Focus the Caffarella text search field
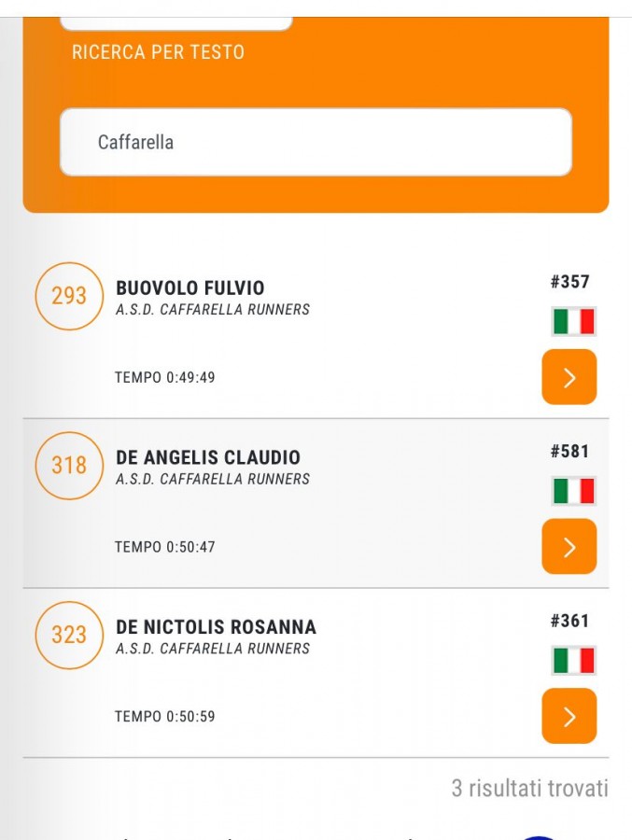The width and height of the screenshot is (632, 840). 316,142
